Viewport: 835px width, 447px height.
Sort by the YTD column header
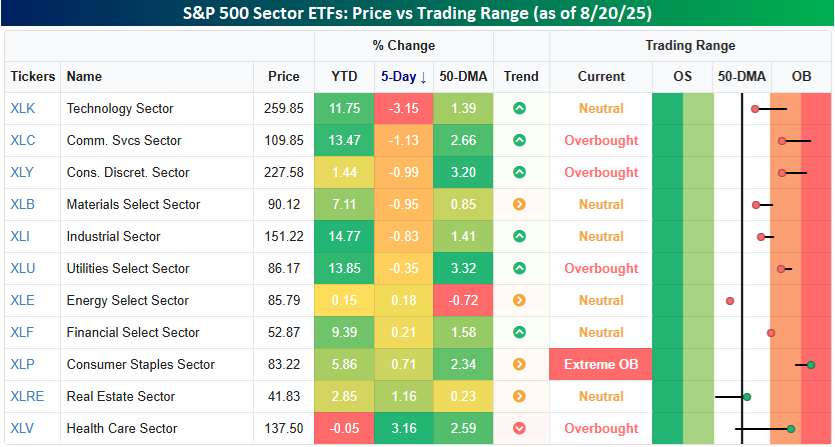[x=344, y=76]
